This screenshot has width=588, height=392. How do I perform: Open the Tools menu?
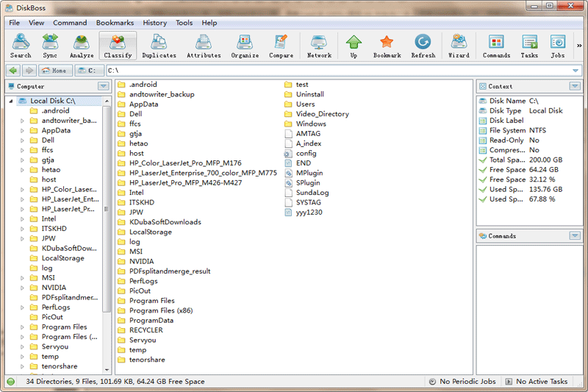[184, 23]
